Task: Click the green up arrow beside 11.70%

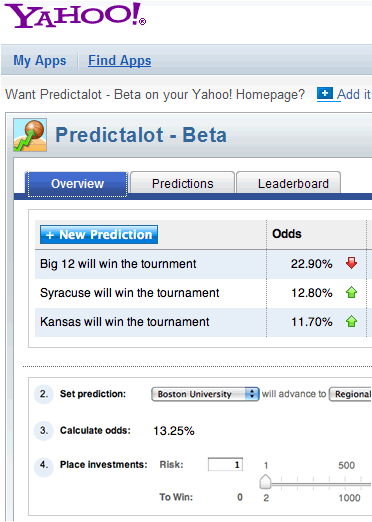Action: click(351, 321)
